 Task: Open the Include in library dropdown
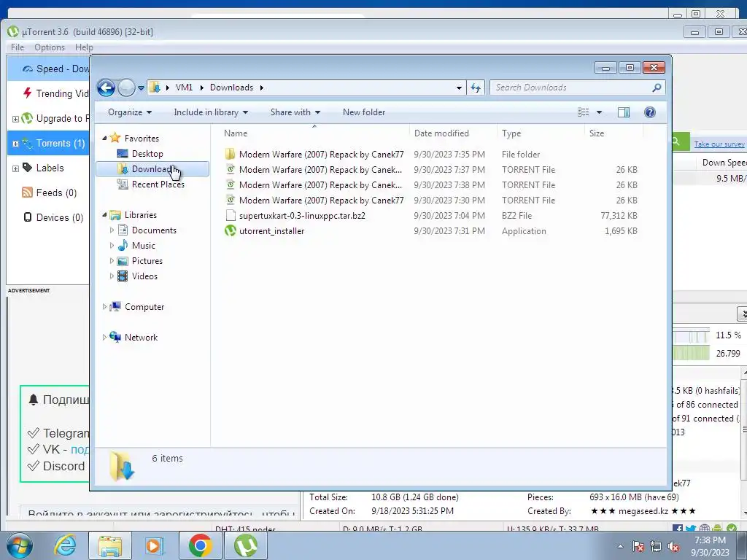coord(211,112)
